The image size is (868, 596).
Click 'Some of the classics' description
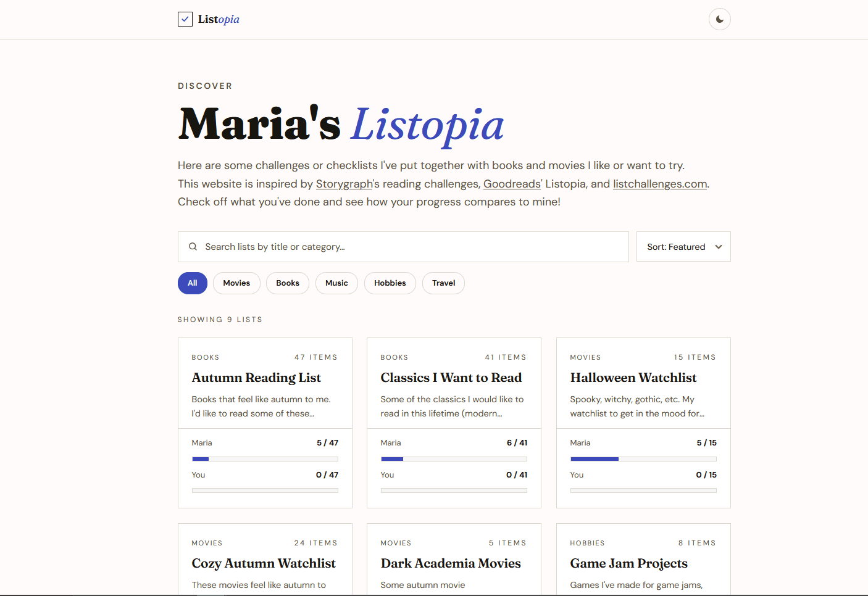452,407
